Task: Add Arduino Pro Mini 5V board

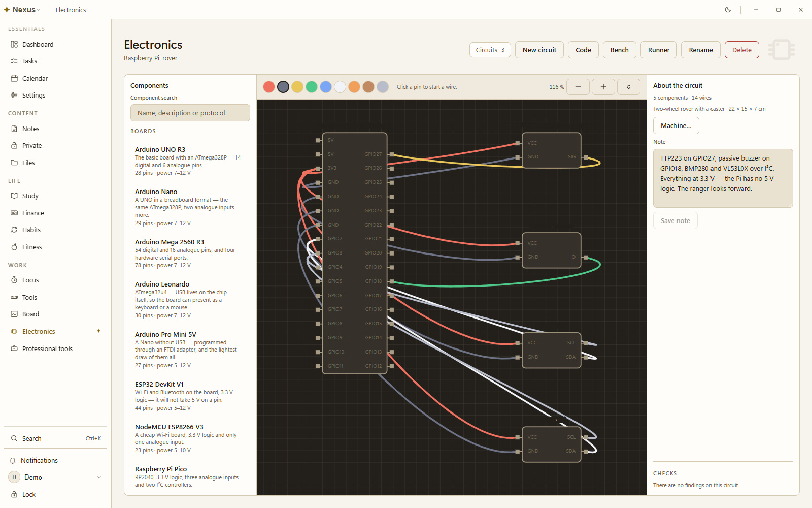Action: pos(190,350)
